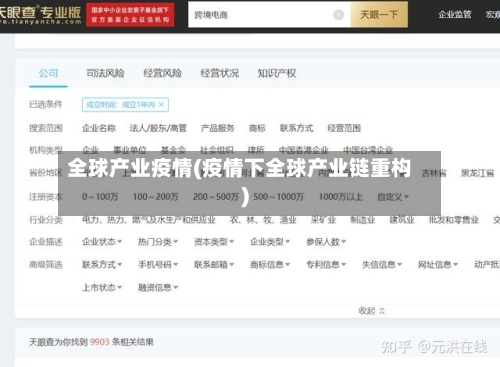500x367 pixels.
Task: Open the 企业类型 dropdown
Action: click(270, 242)
